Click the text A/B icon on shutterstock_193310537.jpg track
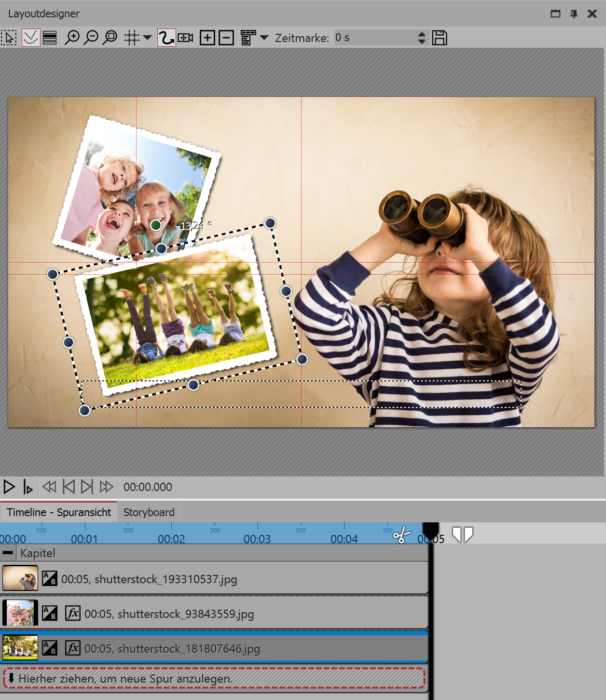Image resolution: width=606 pixels, height=700 pixels. coord(50,578)
